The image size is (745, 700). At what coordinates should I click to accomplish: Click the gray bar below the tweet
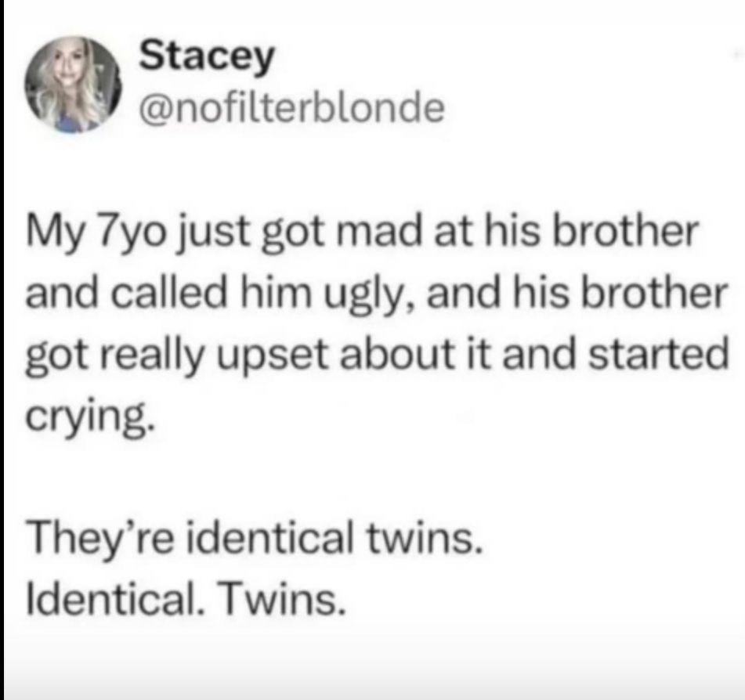[x=373, y=674]
